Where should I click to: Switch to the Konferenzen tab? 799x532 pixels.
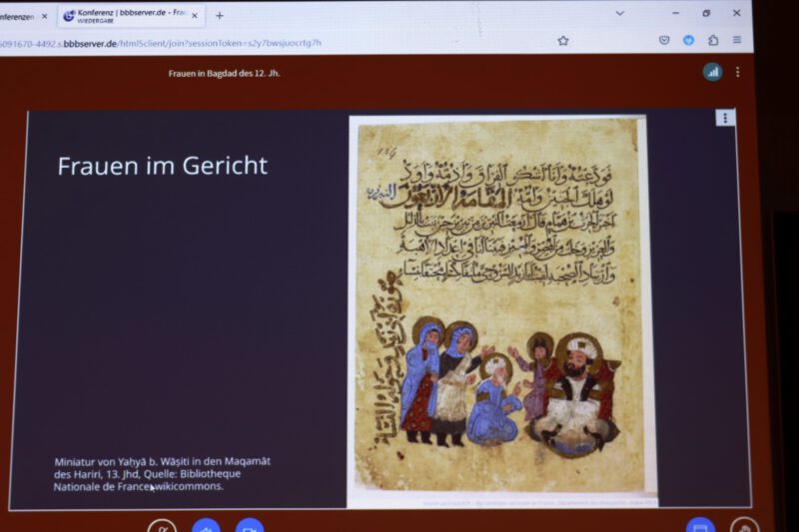24,16
